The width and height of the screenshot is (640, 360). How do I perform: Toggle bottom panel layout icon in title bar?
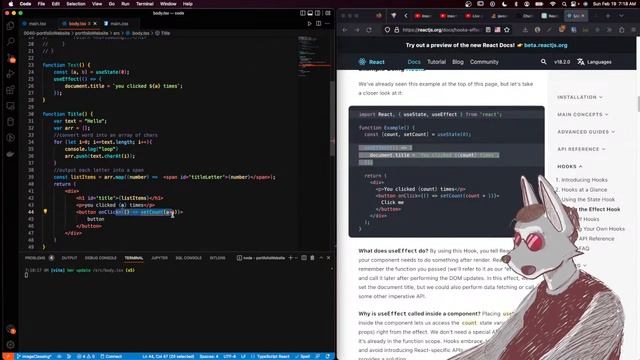(x=310, y=13)
